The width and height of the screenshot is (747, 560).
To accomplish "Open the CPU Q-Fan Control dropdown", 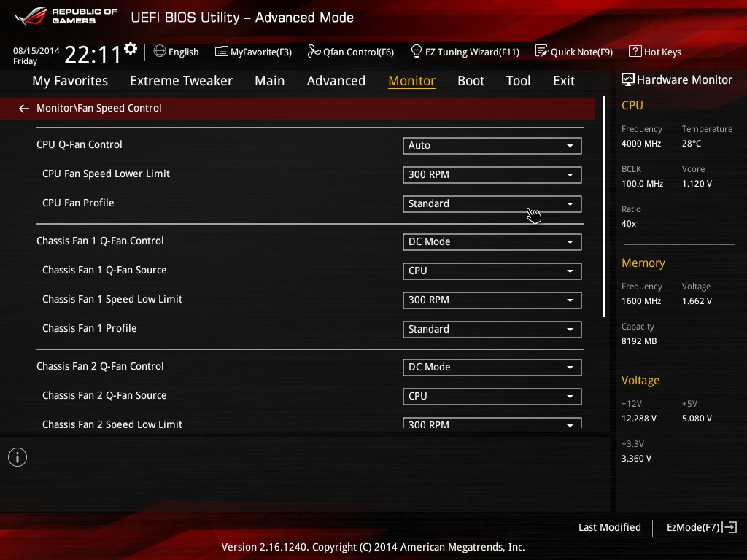I will coord(492,146).
